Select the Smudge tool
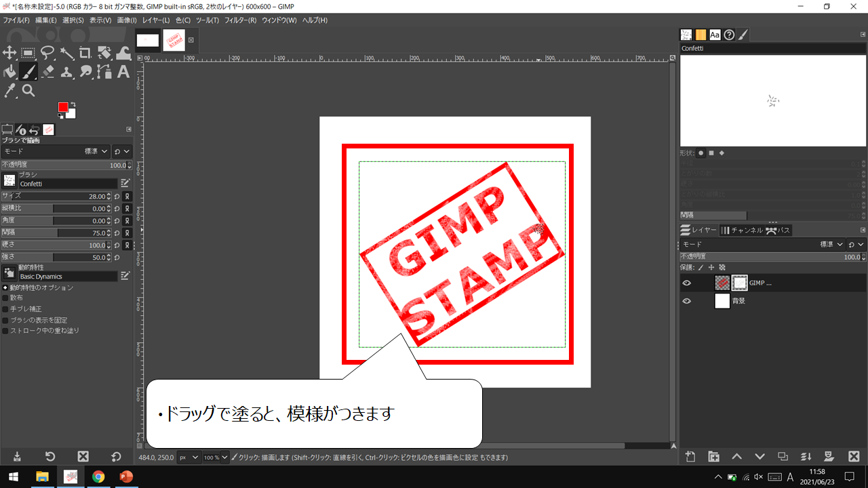This screenshot has width=868, height=488. [x=85, y=71]
